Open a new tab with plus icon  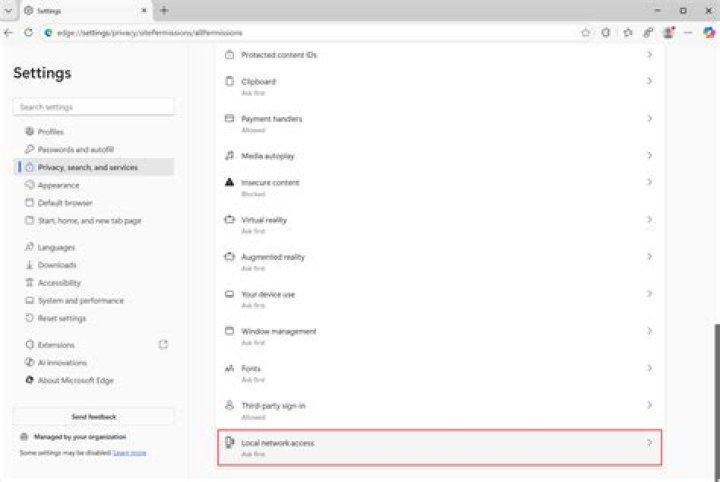pos(164,10)
